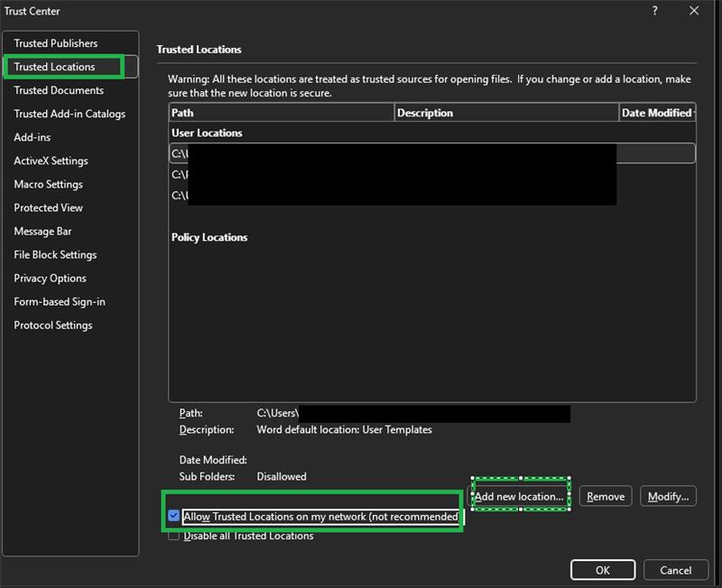Sort by the Date Modified column header

657,113
